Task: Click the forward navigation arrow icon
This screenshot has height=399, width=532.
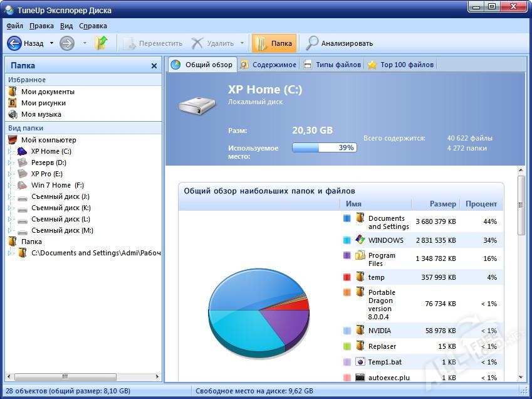Action: click(67, 43)
